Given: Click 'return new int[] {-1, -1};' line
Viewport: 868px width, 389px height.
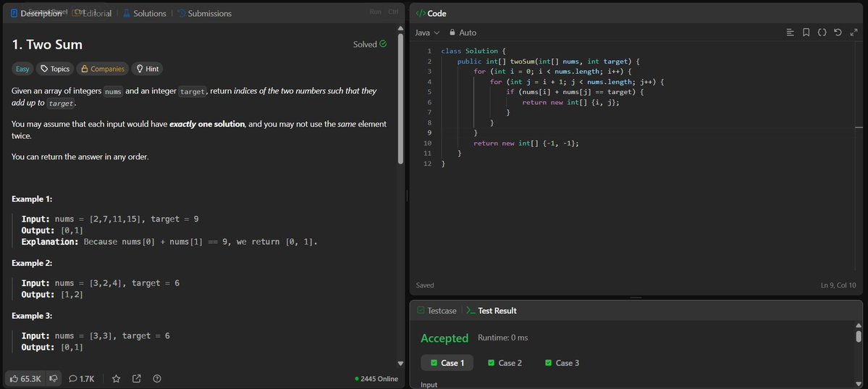Looking at the screenshot, I should (526, 143).
